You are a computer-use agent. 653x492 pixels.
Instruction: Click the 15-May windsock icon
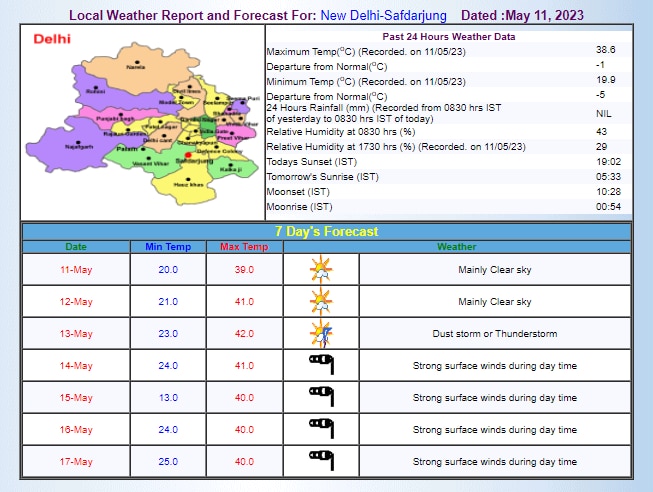(x=321, y=397)
